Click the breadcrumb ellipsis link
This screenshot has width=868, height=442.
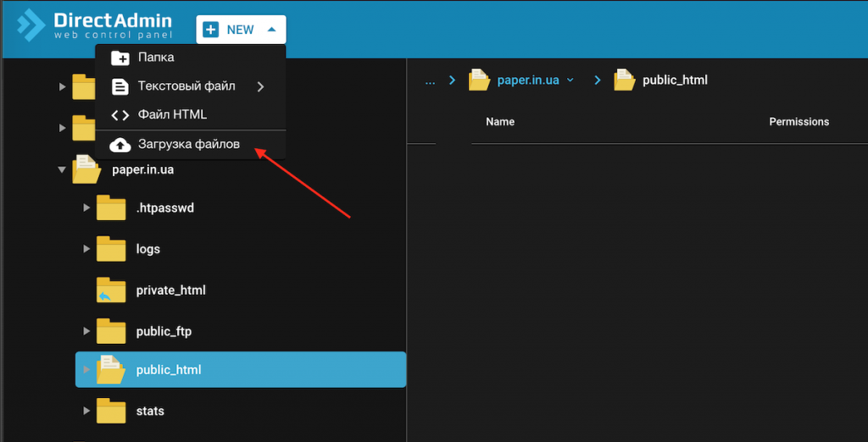point(430,80)
